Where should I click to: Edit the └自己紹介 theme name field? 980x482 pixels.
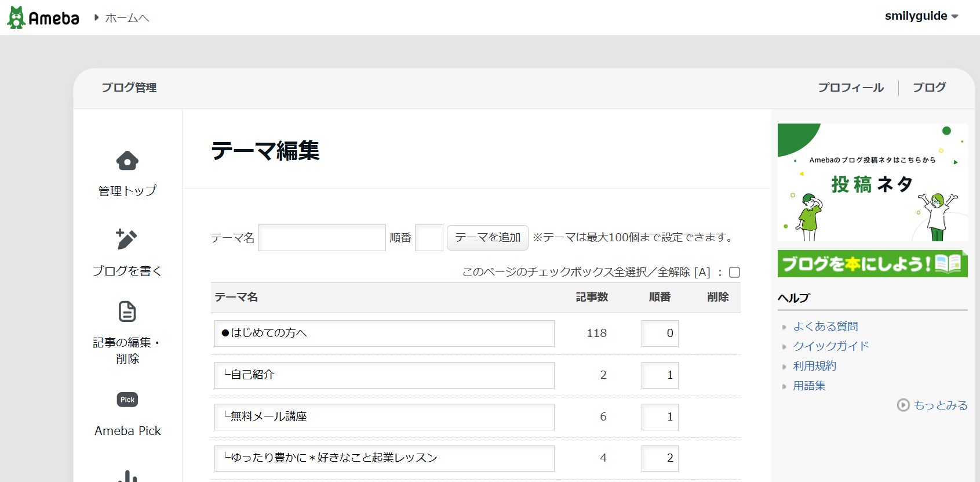[384, 375]
